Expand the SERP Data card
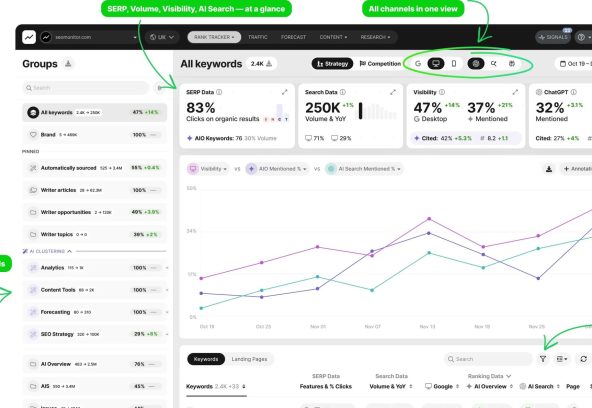 point(285,92)
